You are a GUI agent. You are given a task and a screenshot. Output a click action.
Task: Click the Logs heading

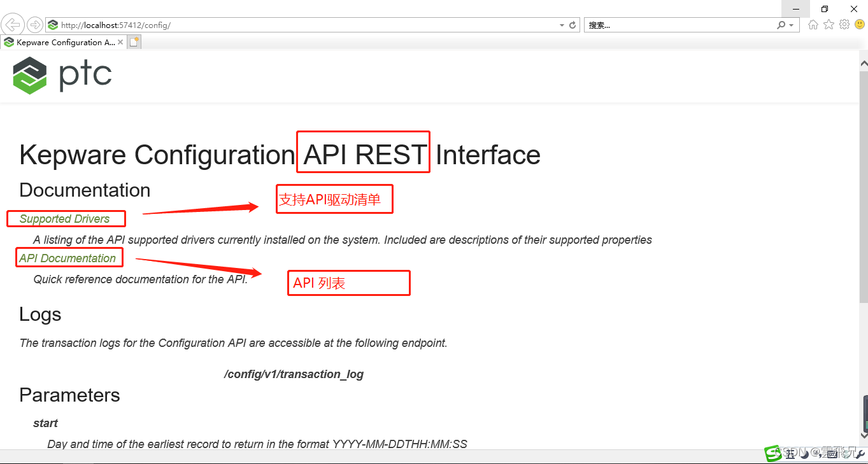pos(40,314)
